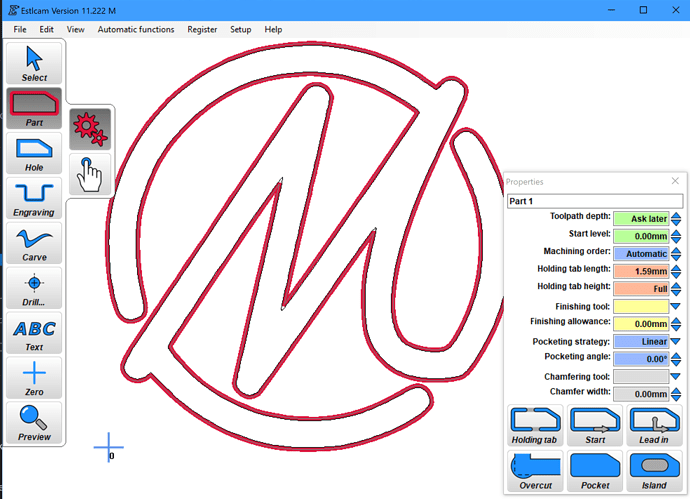This screenshot has height=499, width=690.
Task: Open the toolpath Preview
Action: tap(34, 423)
